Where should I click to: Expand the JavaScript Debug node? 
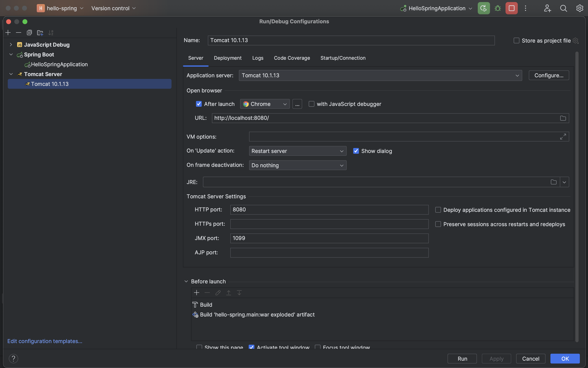click(x=11, y=45)
